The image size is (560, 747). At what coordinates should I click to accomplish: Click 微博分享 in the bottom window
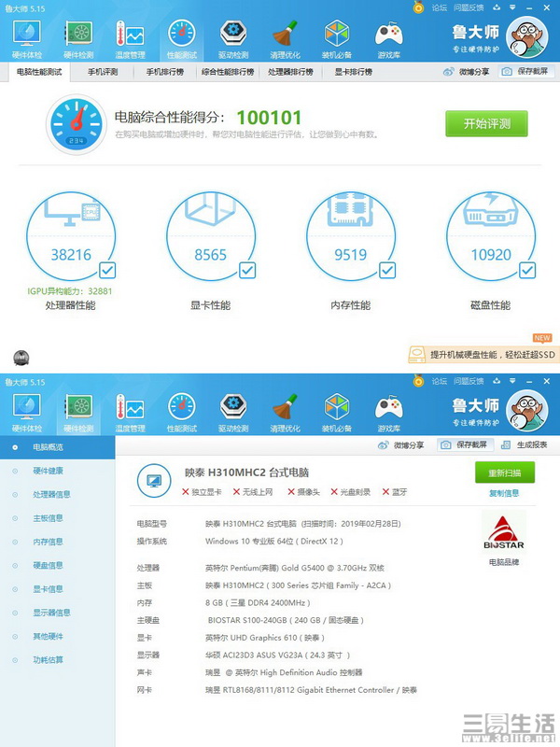click(400, 445)
